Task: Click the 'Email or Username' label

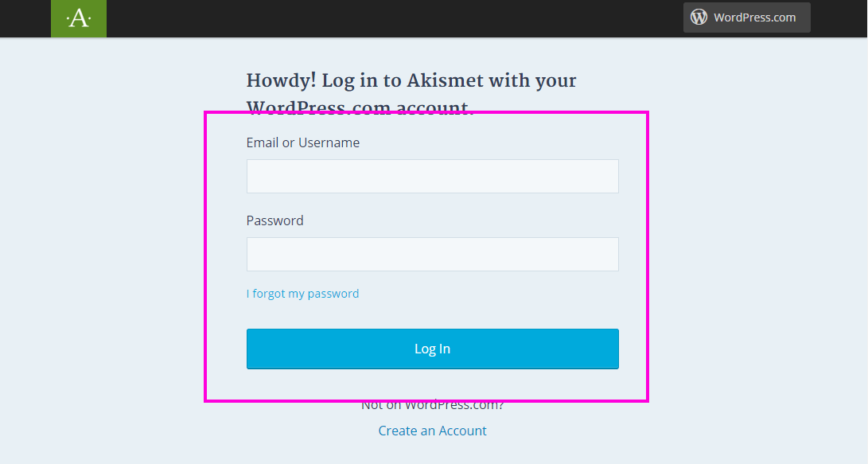Action: coord(303,142)
